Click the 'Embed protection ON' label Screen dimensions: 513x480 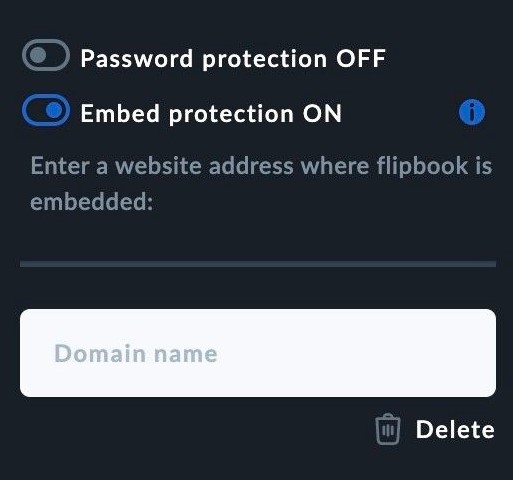coord(211,114)
